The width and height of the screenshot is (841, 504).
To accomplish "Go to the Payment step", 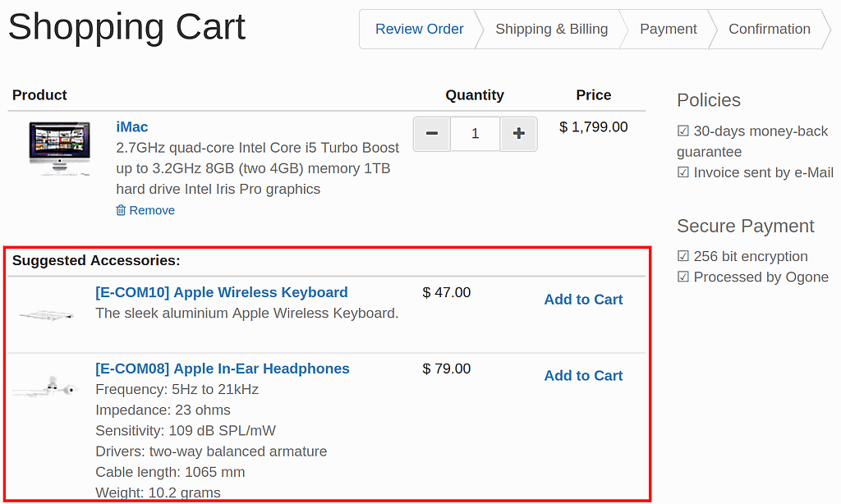I will [x=668, y=30].
